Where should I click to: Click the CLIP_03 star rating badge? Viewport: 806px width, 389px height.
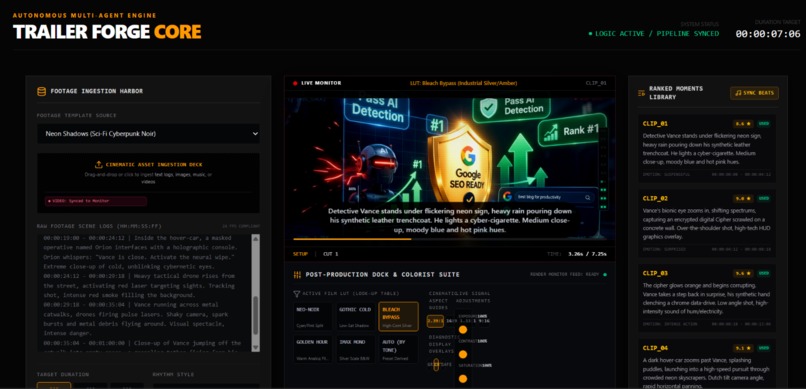[743, 273]
